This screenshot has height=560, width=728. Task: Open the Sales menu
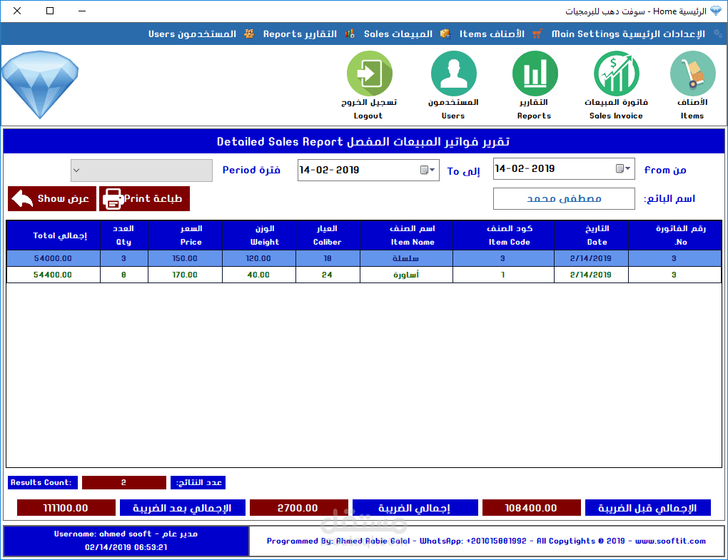coord(398,34)
